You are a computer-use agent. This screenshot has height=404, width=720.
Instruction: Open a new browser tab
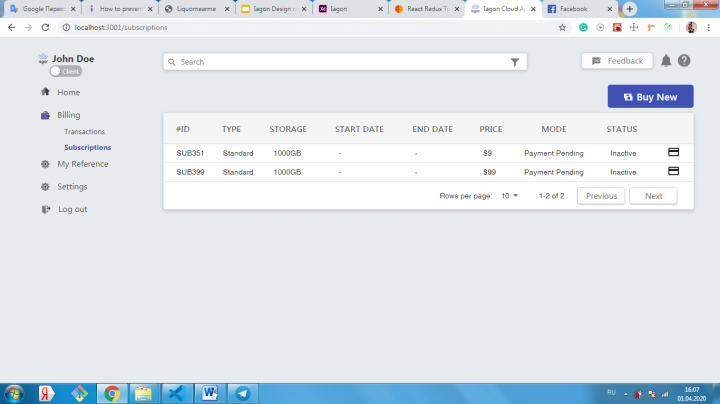coord(630,9)
